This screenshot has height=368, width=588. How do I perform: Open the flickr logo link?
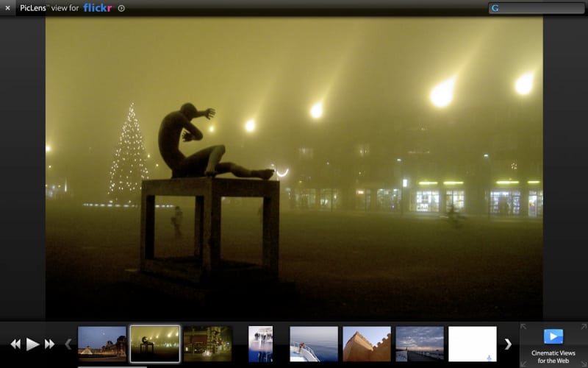click(98, 8)
